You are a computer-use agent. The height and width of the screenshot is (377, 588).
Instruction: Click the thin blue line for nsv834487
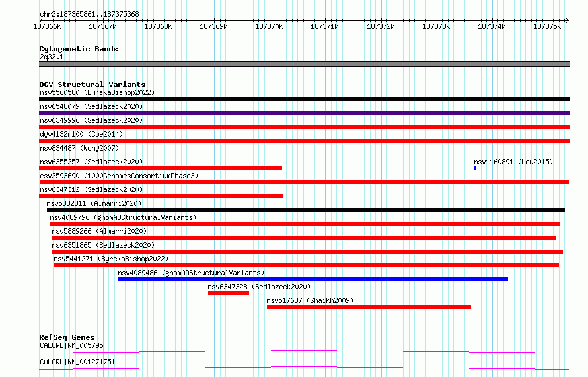[304, 154]
